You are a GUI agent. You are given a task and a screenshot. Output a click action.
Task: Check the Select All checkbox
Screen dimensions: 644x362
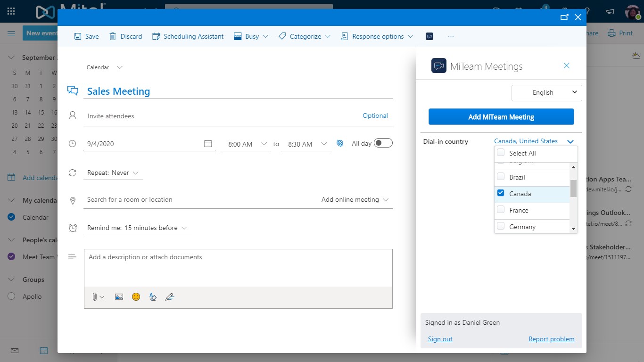[x=501, y=153]
